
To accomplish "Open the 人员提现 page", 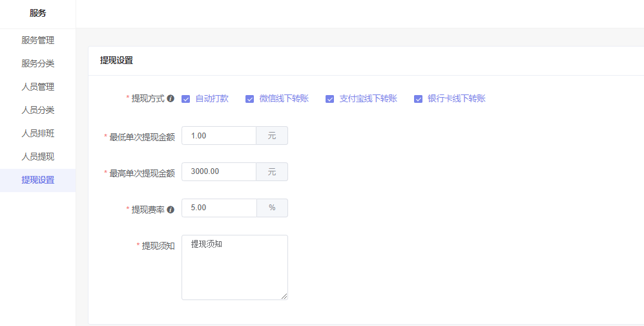I will coord(37,157).
